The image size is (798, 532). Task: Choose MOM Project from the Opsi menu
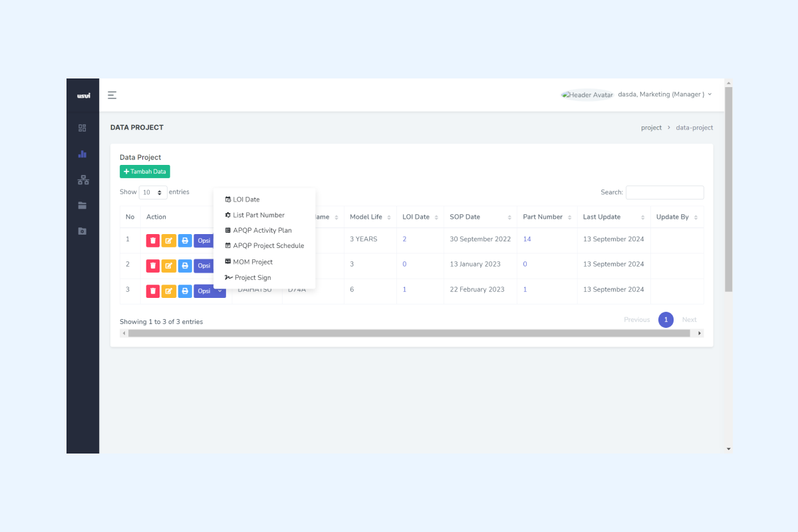(x=264, y=262)
